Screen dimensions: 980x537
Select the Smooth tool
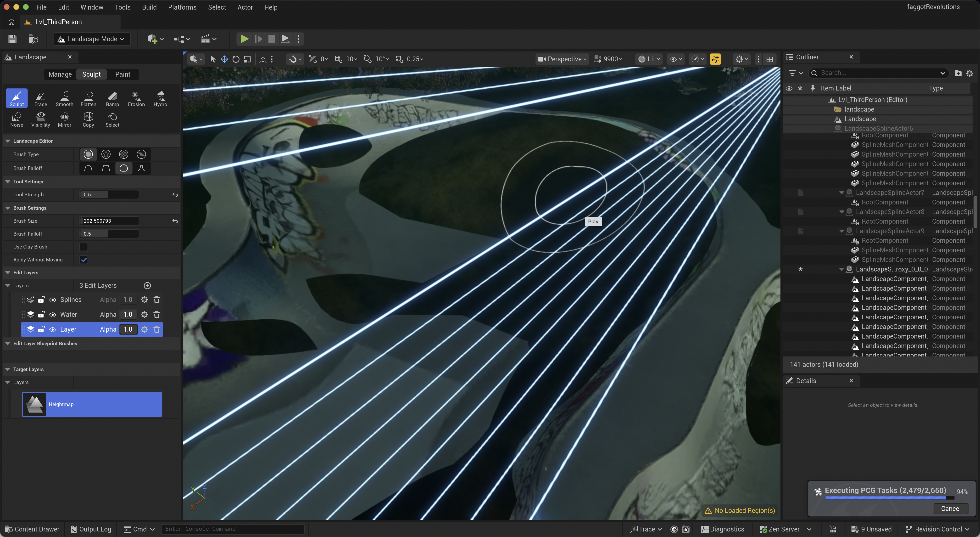[x=65, y=98]
